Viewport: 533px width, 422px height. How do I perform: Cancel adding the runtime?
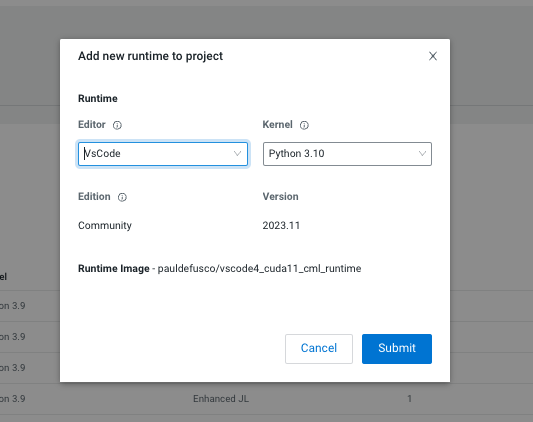[319, 349]
